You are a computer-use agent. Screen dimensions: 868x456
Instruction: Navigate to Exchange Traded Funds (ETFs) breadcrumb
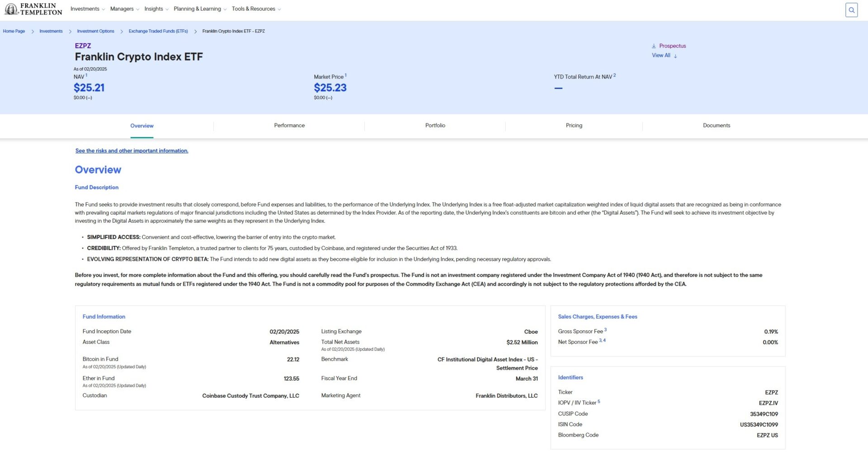pos(158,31)
